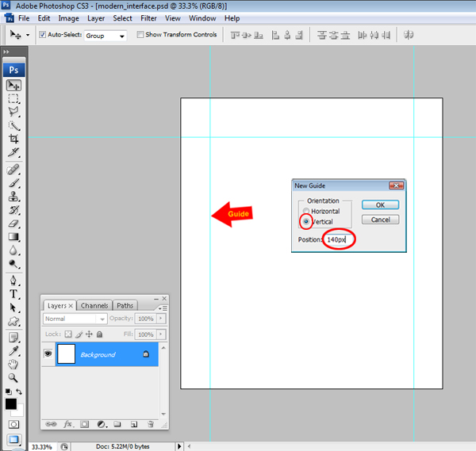Choose Vertical orientation radio button
The width and height of the screenshot is (476, 451).
coord(306,221)
